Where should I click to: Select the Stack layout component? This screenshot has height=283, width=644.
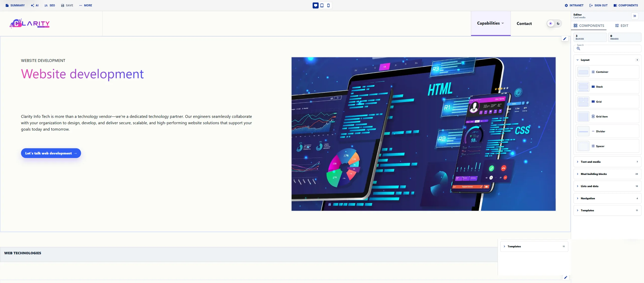tap(607, 87)
